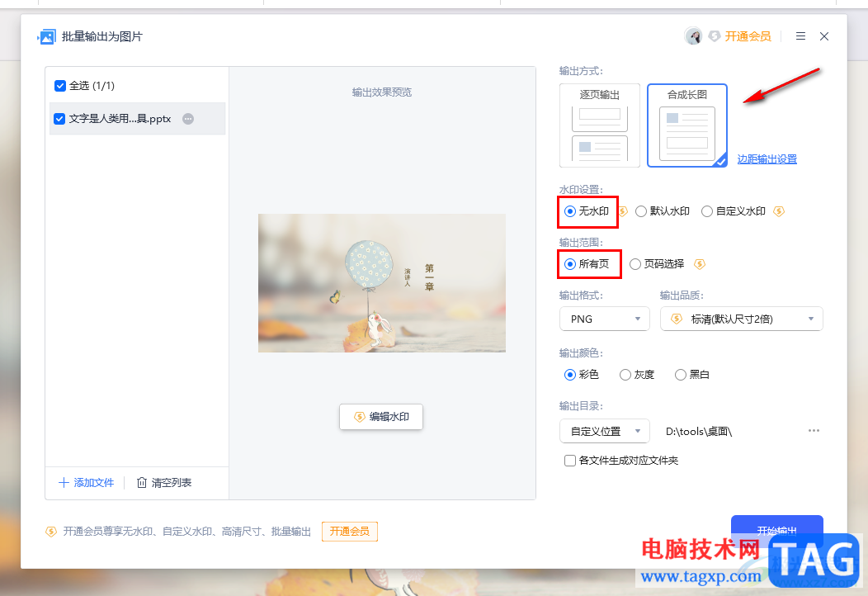Click the orange 开通会员 button at bottom
This screenshot has width=868, height=596.
tap(350, 532)
